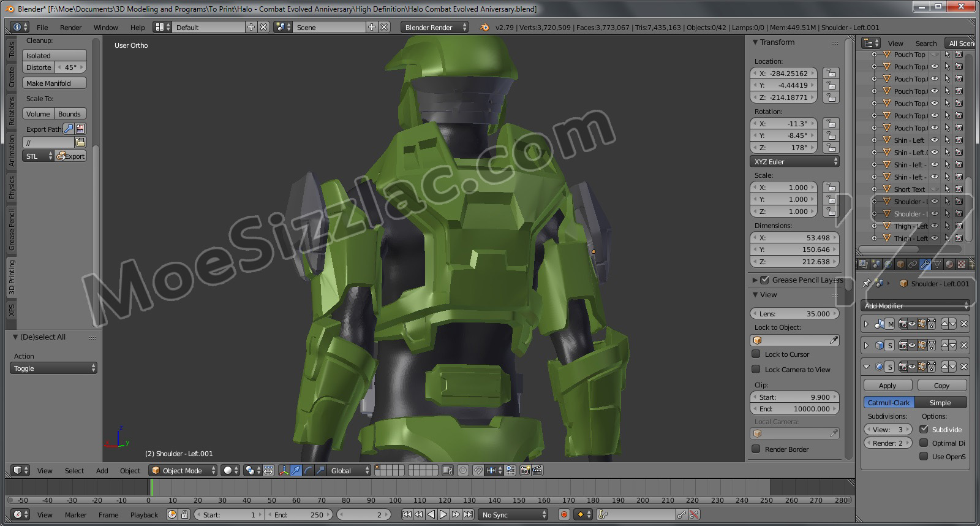Image resolution: width=980 pixels, height=526 pixels.
Task: Lock the X location with padlock icon
Action: click(x=830, y=74)
